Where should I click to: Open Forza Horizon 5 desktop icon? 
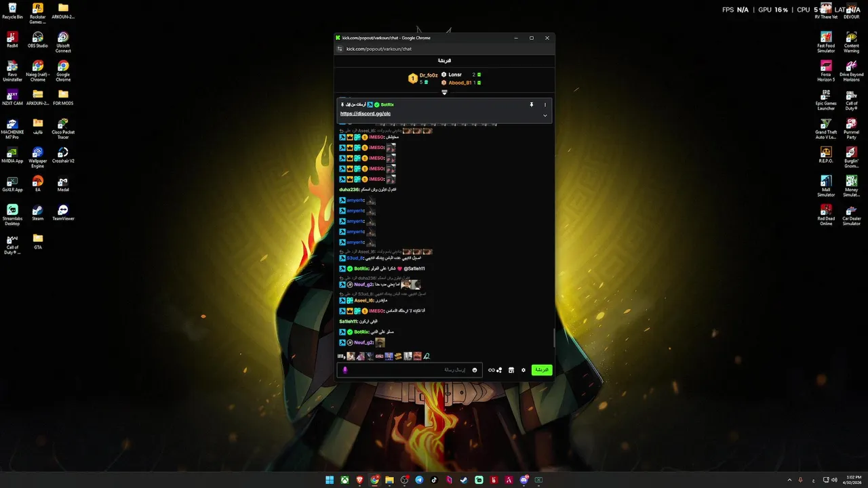point(826,71)
